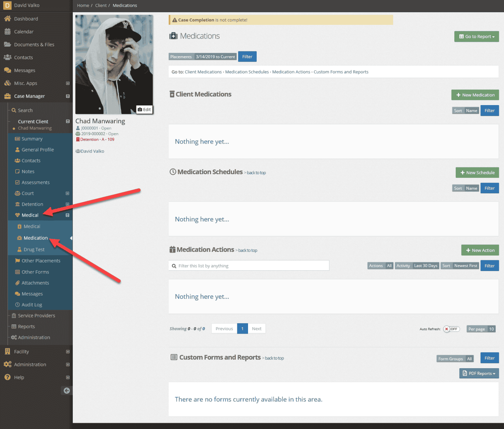The width and height of the screenshot is (504, 429).
Task: Open the PDF Reports dropdown
Action: pos(479,373)
